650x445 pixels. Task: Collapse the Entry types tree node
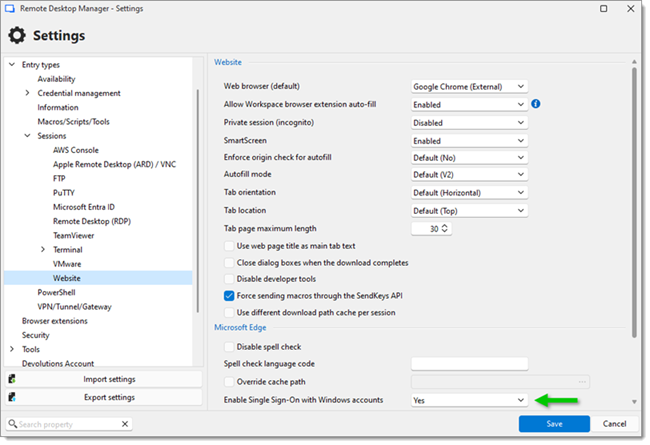point(12,64)
